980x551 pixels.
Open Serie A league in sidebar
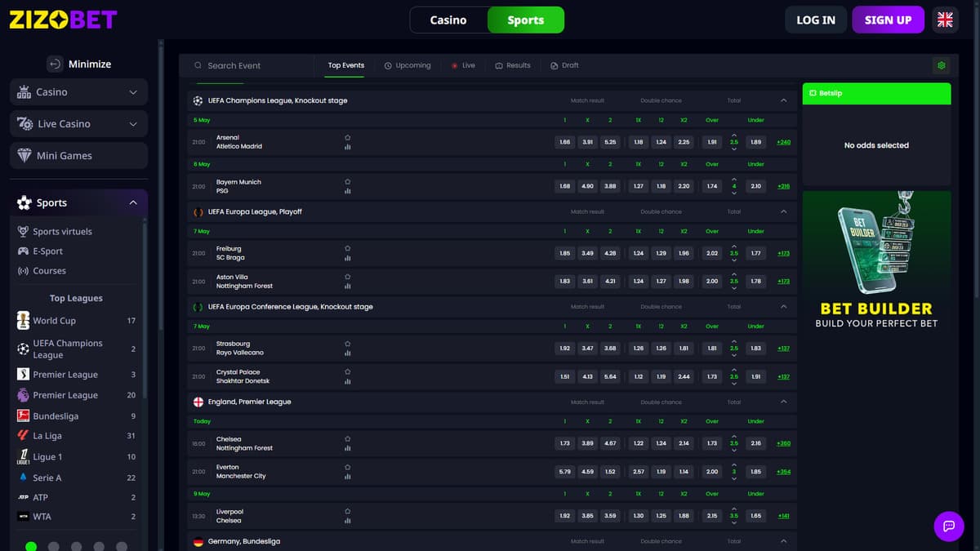point(76,478)
